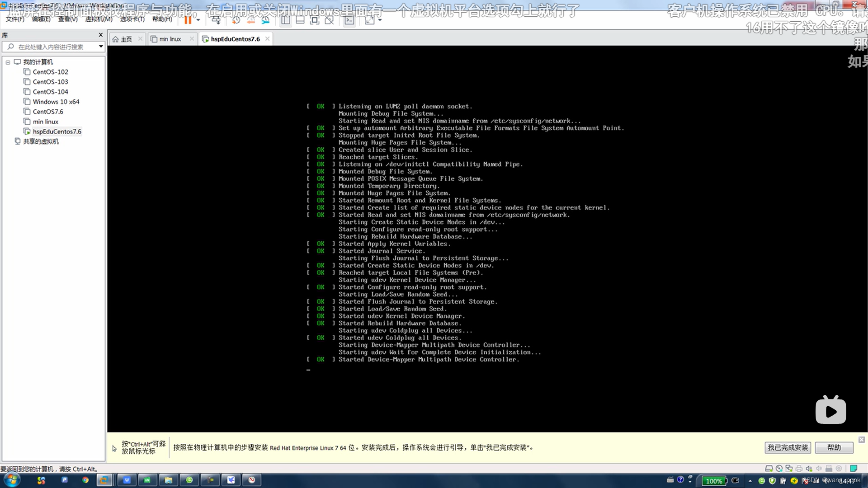Viewport: 868px width, 488px height.
Task: Click the blue help question mark tray icon
Action: tap(680, 479)
